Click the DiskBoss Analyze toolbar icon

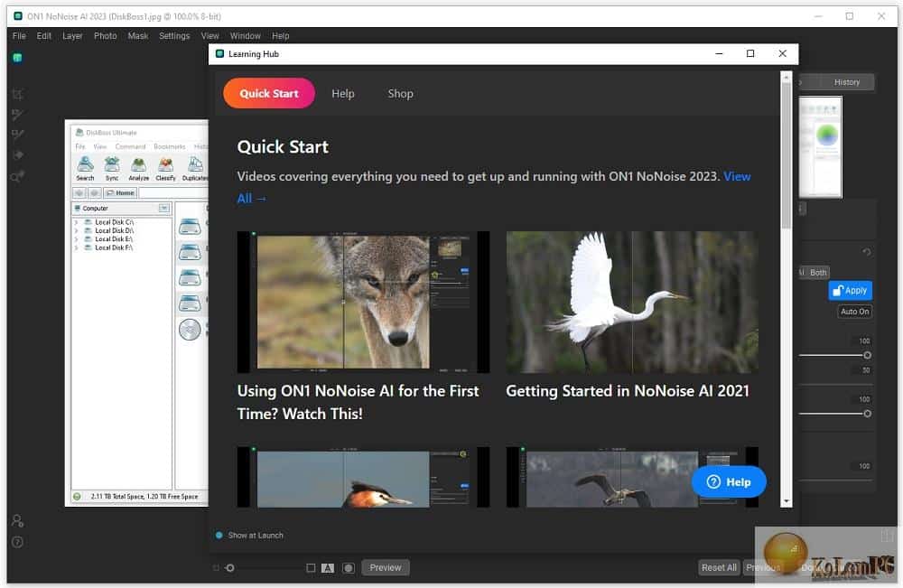click(x=138, y=168)
